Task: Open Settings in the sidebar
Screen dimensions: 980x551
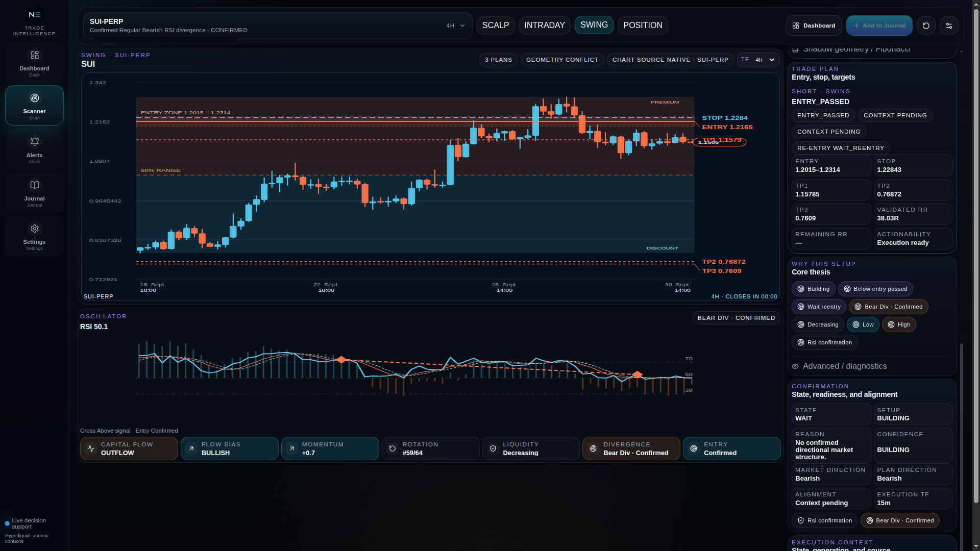Action: (34, 236)
